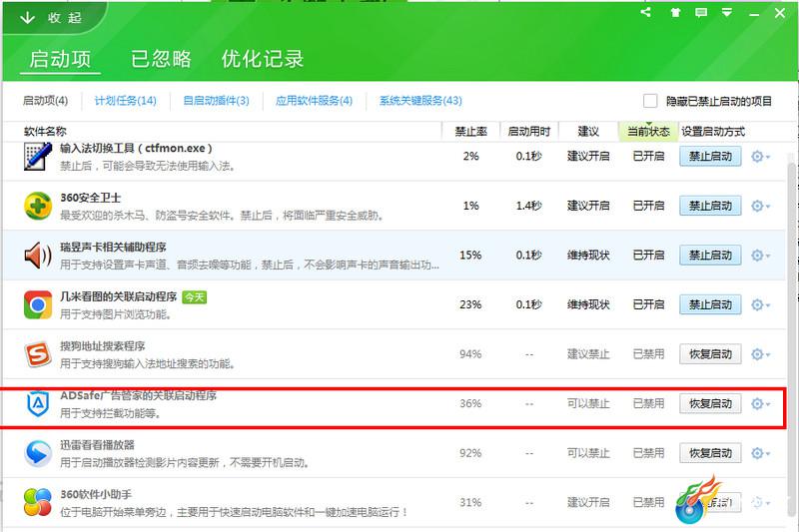Viewport: 799px width, 532px height.
Task: Sort by 禁止率 column header
Action: click(x=470, y=132)
